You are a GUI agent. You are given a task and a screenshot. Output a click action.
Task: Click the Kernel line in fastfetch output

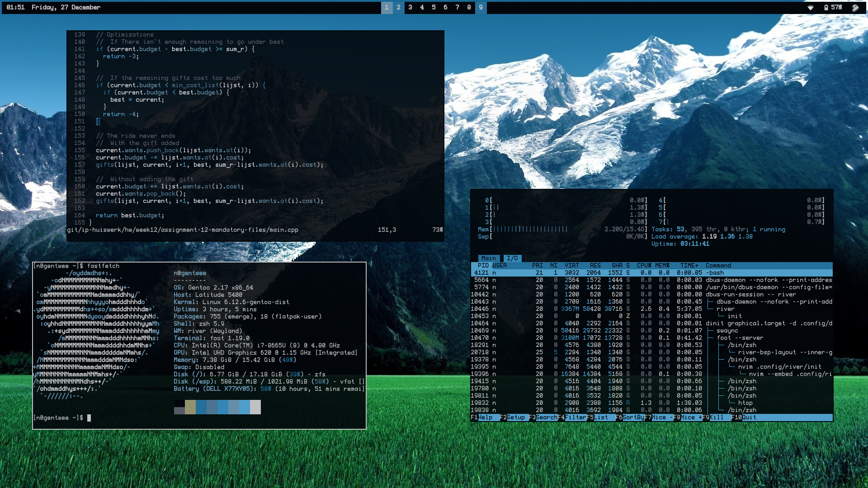[x=231, y=302]
